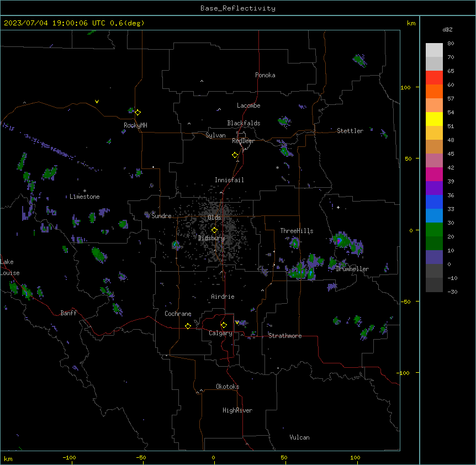Select the ThreeHills label
The width and height of the screenshot is (476, 465).
coord(297,231)
